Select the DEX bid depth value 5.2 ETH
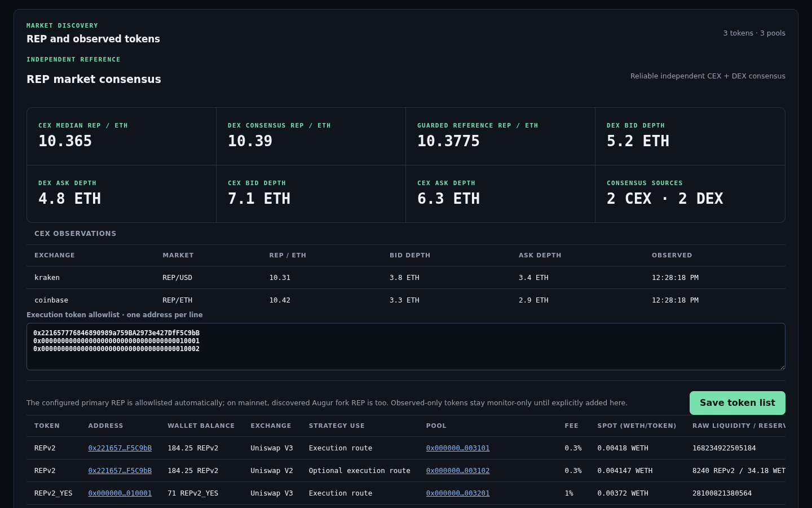 coord(638,141)
